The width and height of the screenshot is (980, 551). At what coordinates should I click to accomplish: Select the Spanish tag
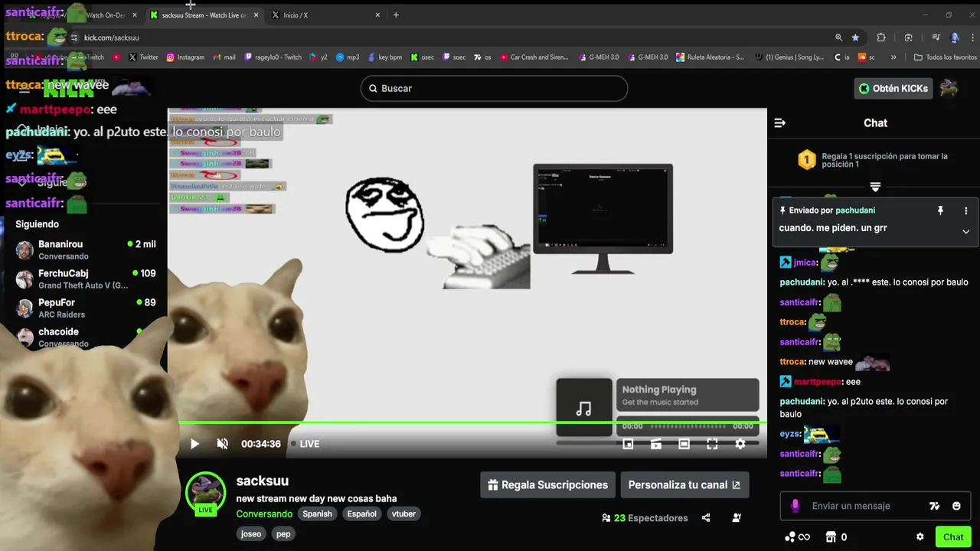[x=317, y=514]
